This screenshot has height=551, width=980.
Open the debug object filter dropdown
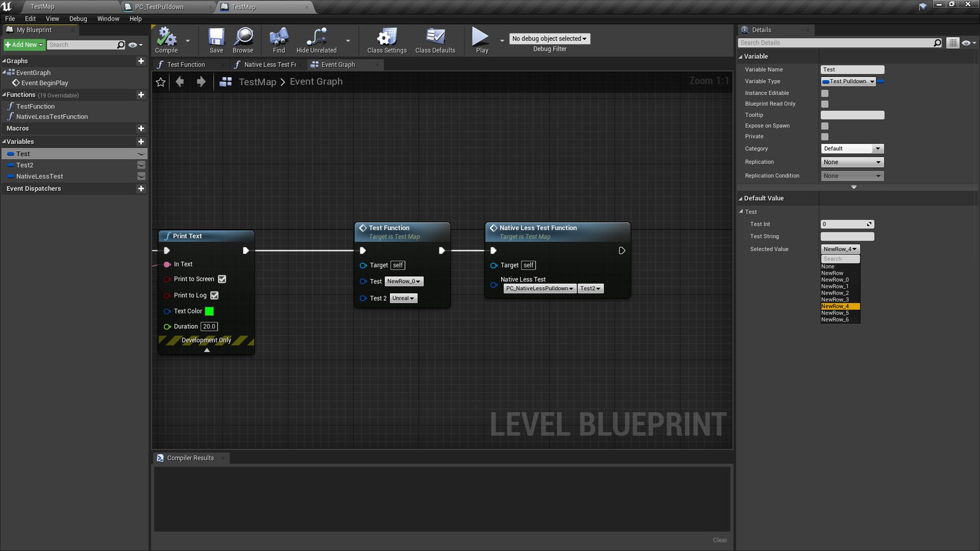click(x=549, y=39)
